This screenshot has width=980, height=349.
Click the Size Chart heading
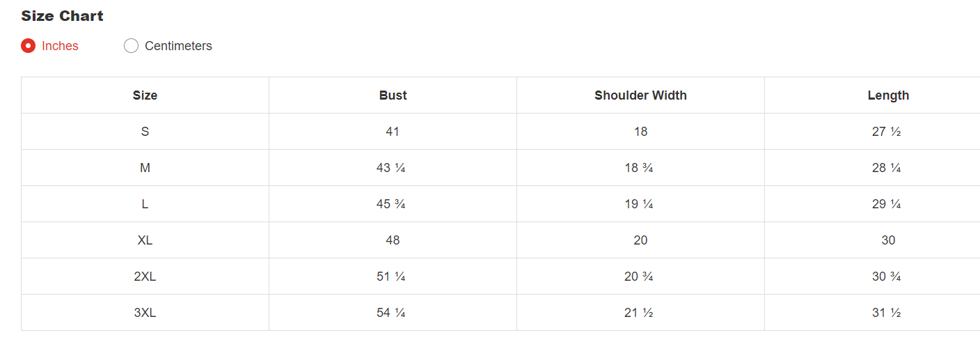(62, 16)
